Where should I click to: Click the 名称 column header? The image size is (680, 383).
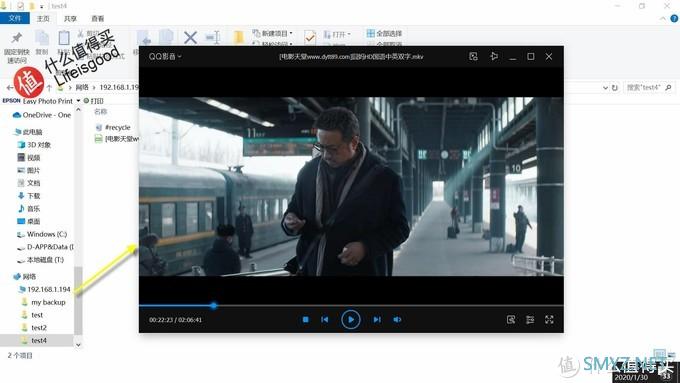pyautogui.click(x=101, y=112)
